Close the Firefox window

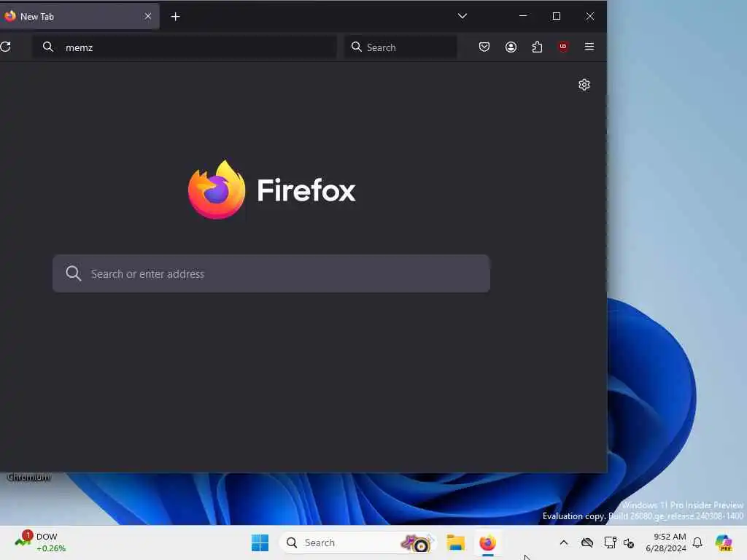pos(589,16)
